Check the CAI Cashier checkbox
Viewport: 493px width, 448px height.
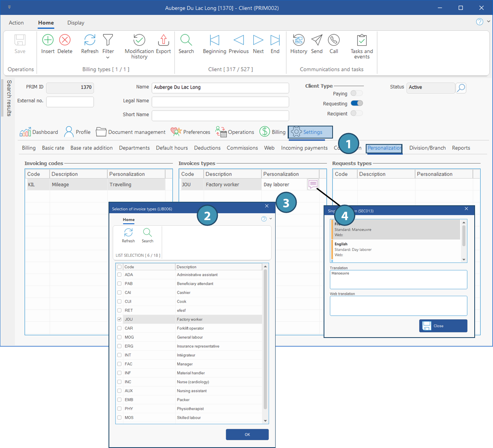[119, 292]
